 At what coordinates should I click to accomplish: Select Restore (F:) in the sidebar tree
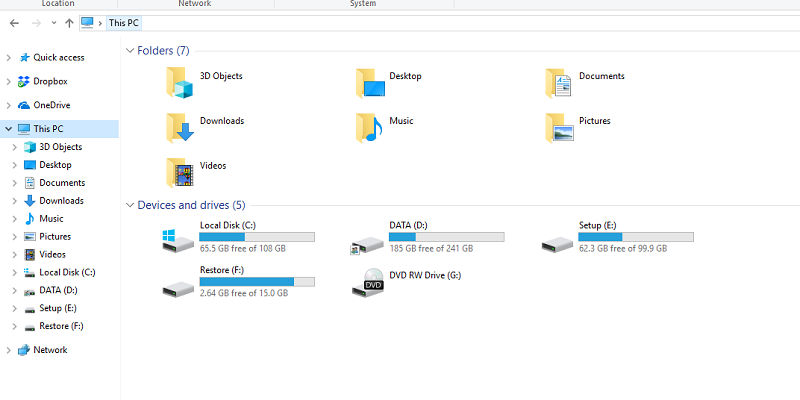(61, 326)
